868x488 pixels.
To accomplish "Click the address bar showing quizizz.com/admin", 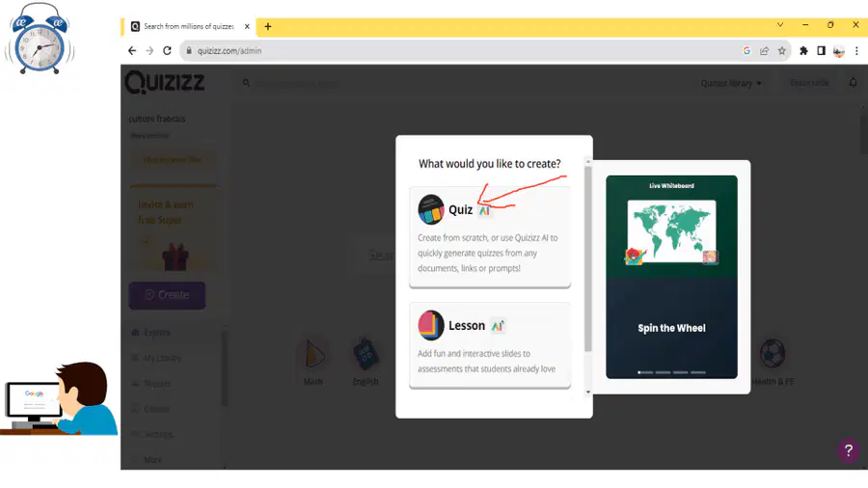I will point(485,51).
